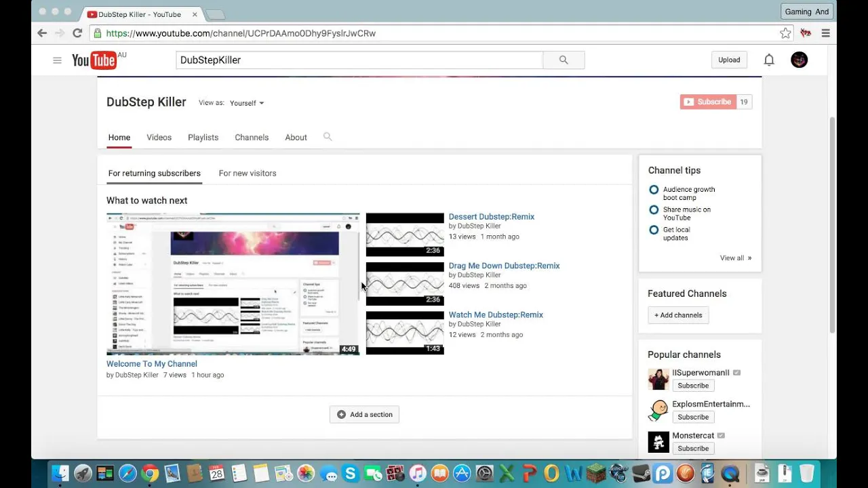Open the YouTube guide hamburger menu

(57, 60)
